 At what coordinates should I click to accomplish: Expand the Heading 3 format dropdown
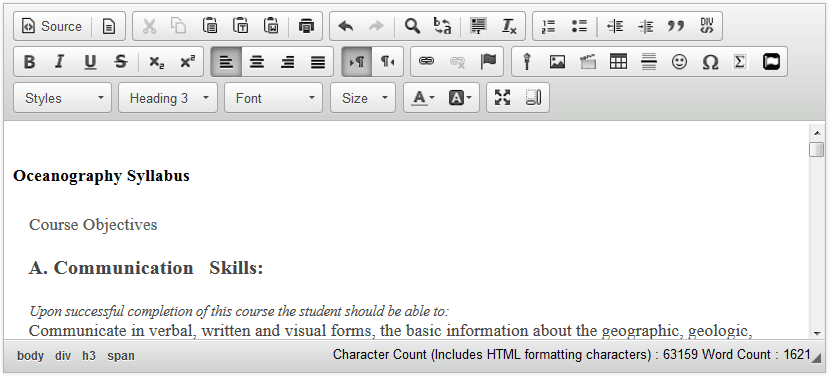point(168,98)
